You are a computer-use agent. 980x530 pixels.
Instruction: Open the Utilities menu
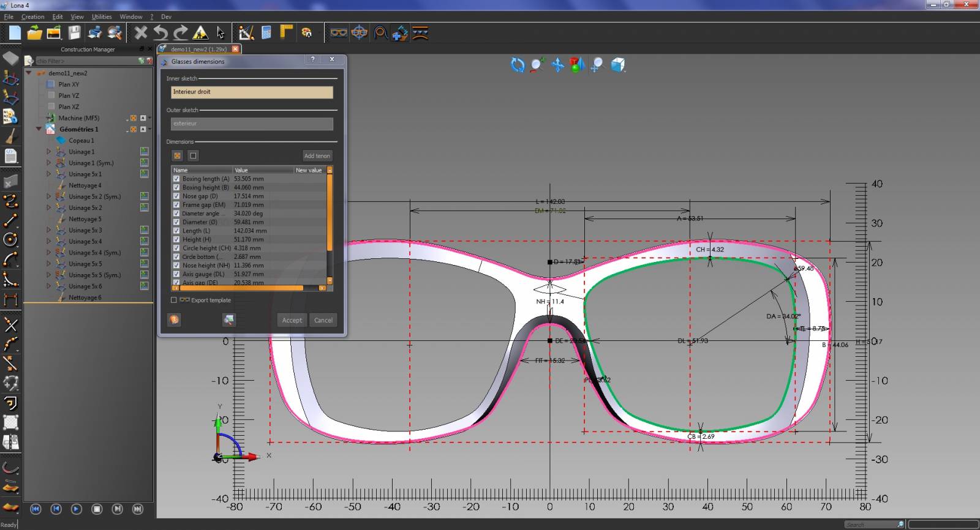(x=102, y=17)
